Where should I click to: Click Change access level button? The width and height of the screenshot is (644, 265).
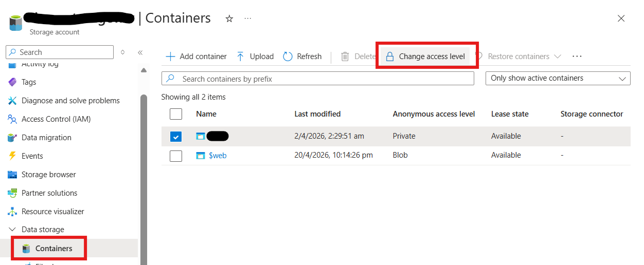[x=425, y=56]
